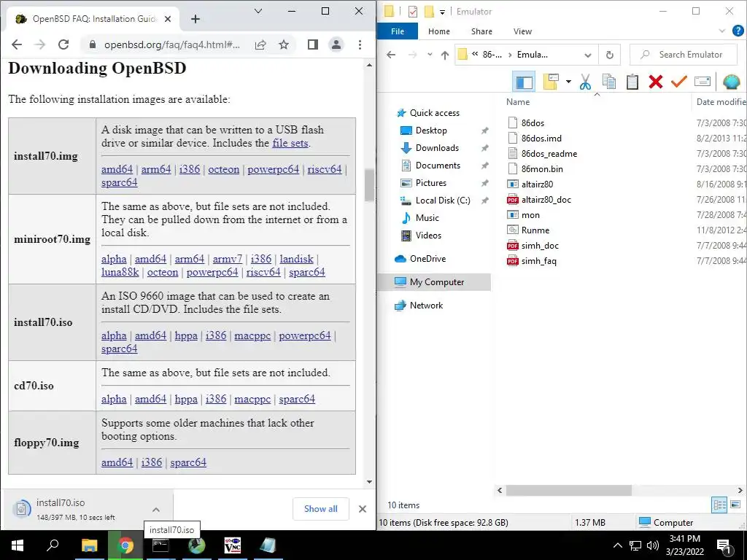Click the scissors Cut icon

tap(586, 82)
